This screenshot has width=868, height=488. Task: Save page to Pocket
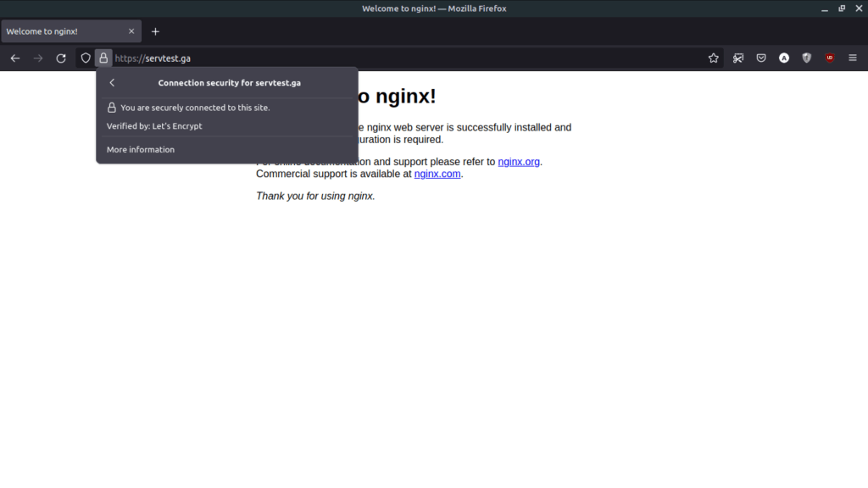[761, 58]
